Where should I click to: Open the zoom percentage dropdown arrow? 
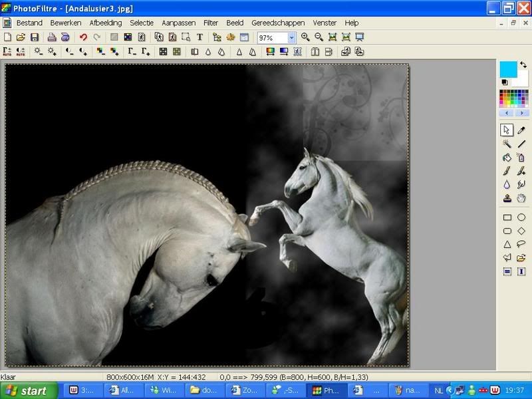pyautogui.click(x=291, y=38)
